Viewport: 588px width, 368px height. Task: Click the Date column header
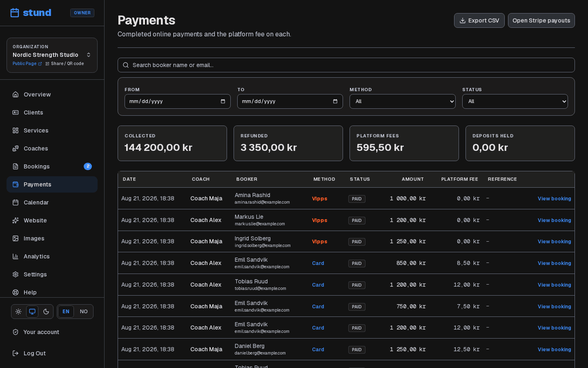click(x=129, y=179)
